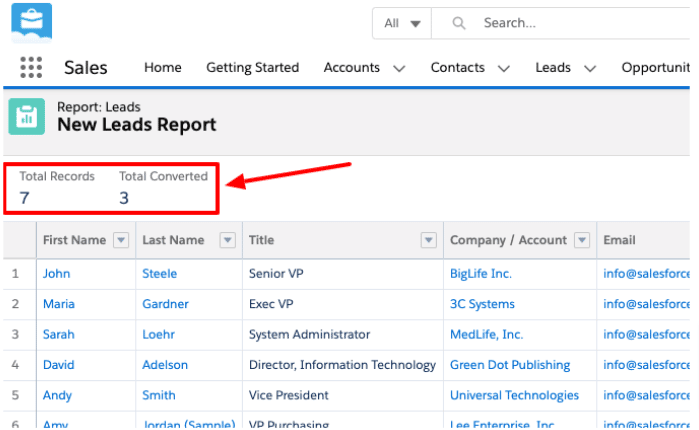The width and height of the screenshot is (699, 430).
Task: Click the New Leads Report icon
Action: (27, 116)
